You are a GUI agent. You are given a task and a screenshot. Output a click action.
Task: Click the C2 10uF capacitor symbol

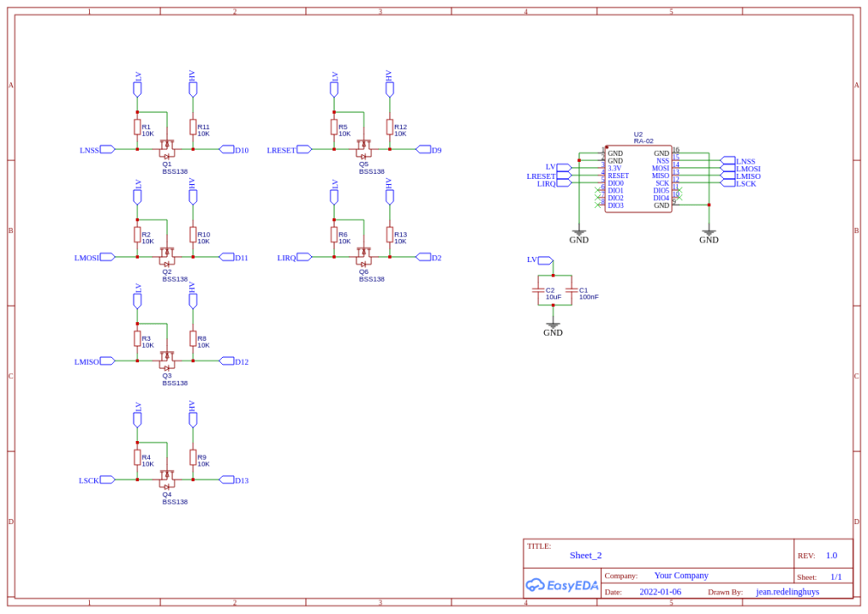tap(538, 290)
